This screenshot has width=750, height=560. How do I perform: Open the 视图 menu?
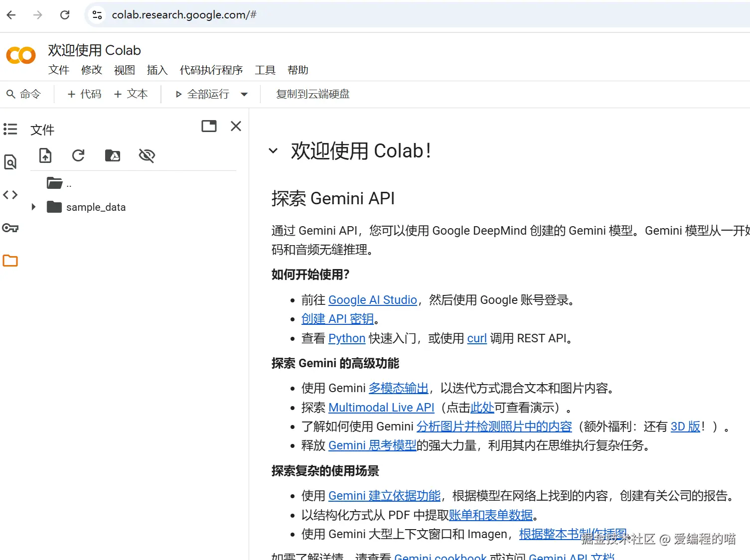[x=125, y=70]
